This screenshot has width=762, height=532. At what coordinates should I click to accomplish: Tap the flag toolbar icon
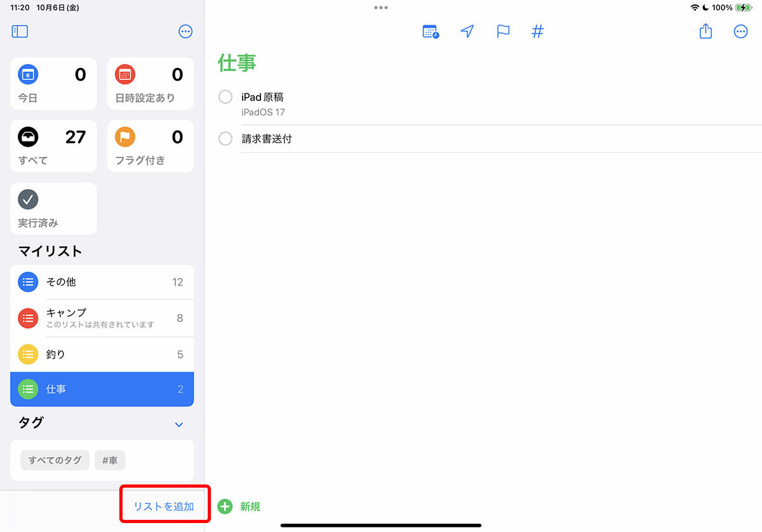tap(503, 31)
